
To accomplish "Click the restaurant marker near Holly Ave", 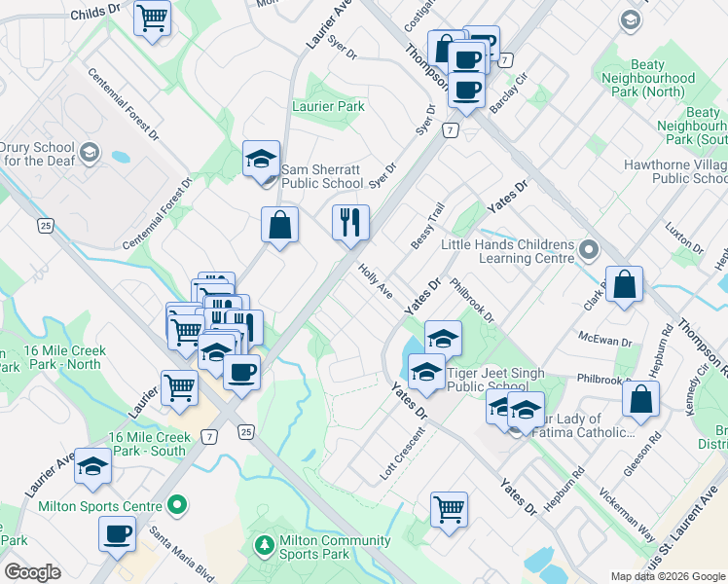I will coord(351,224).
